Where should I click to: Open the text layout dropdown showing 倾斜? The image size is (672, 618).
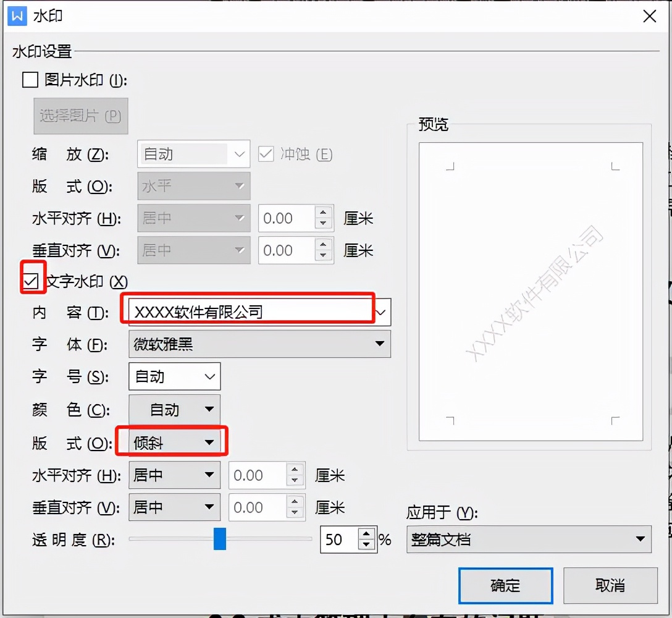point(175,442)
